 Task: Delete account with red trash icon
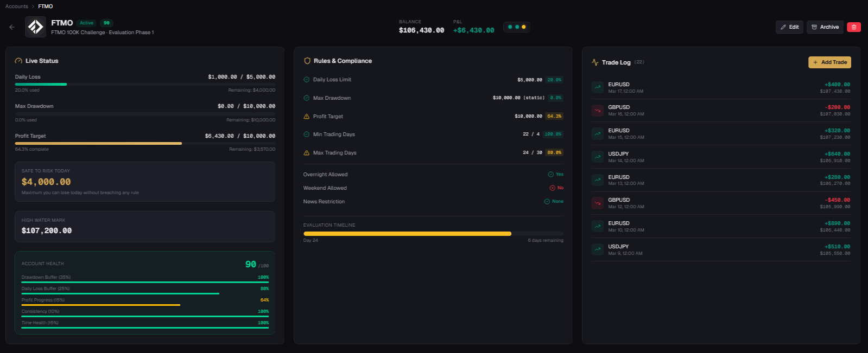pos(854,27)
